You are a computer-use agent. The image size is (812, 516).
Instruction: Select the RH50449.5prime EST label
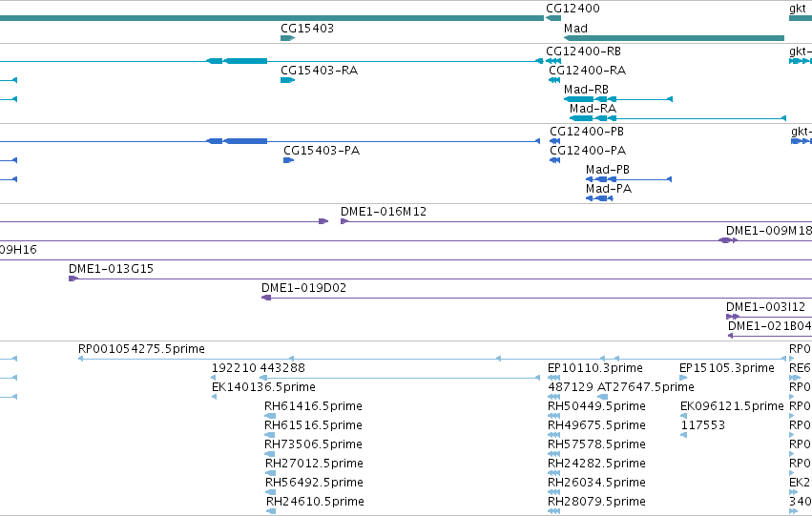[x=596, y=406]
